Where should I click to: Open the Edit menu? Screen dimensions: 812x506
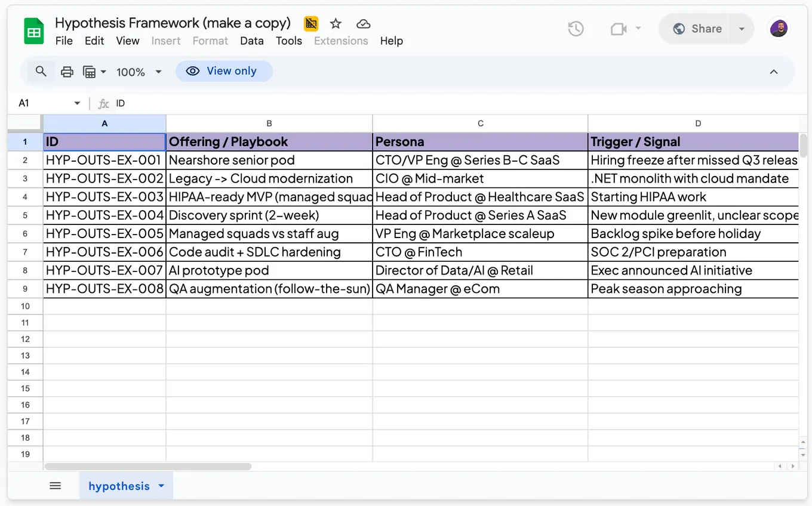pos(94,41)
